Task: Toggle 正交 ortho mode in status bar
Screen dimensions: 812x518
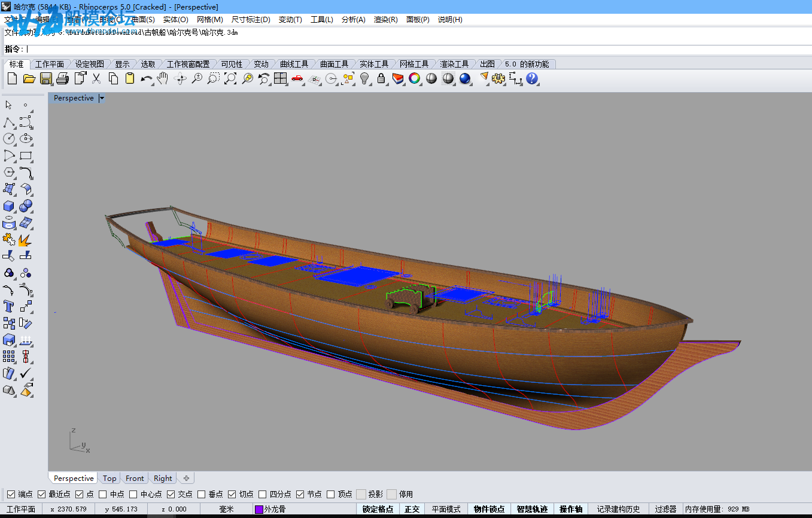Action: pyautogui.click(x=412, y=509)
